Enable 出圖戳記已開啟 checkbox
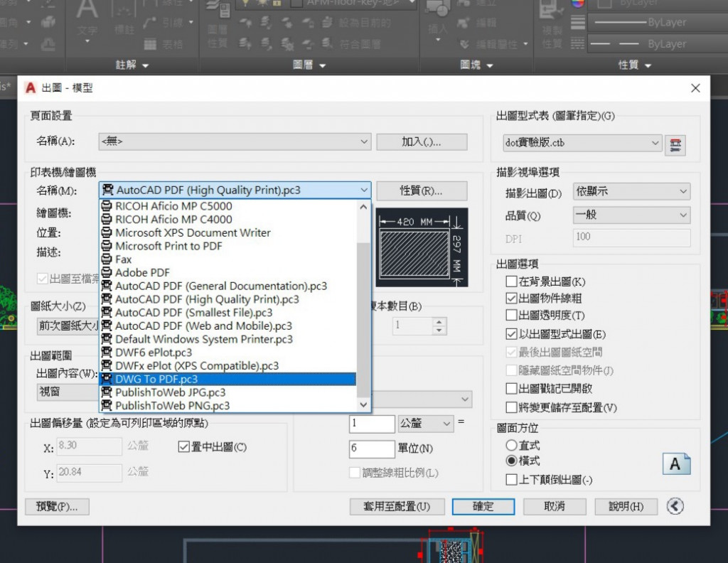728x563 pixels. coord(511,388)
